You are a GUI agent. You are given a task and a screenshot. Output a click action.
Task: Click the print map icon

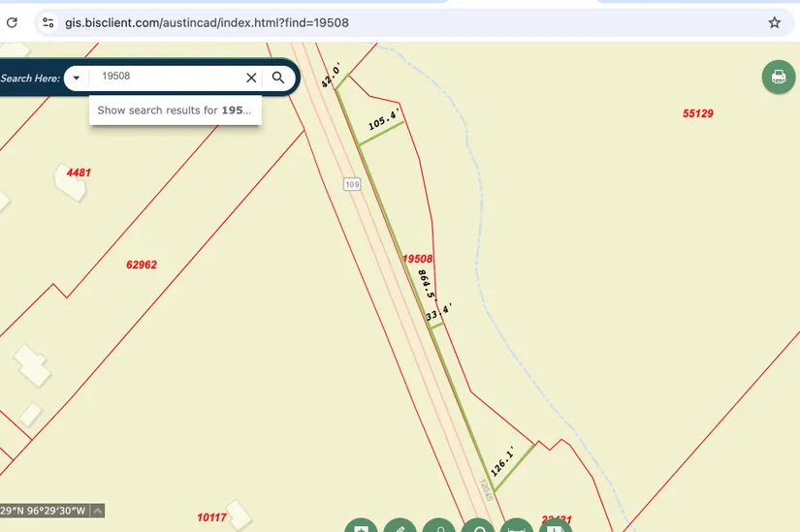[778, 77]
